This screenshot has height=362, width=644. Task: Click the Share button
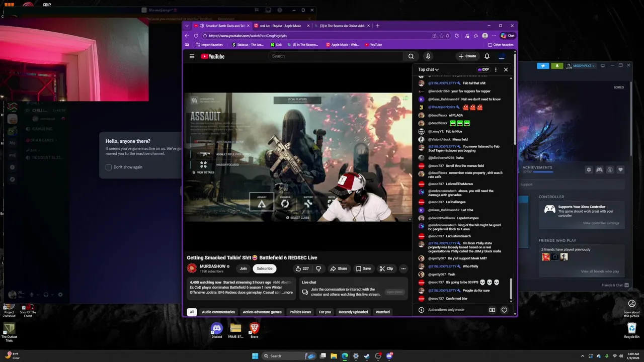339,268
